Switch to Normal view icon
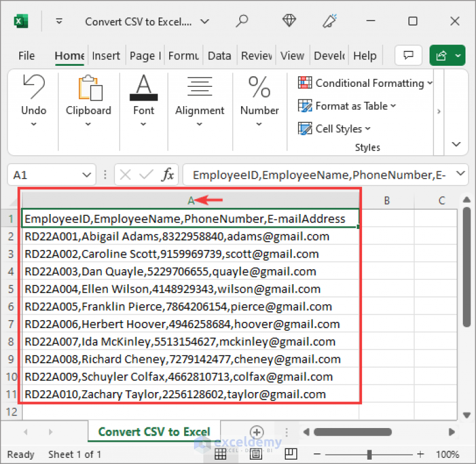The width and height of the screenshot is (476, 464). tap(221, 454)
